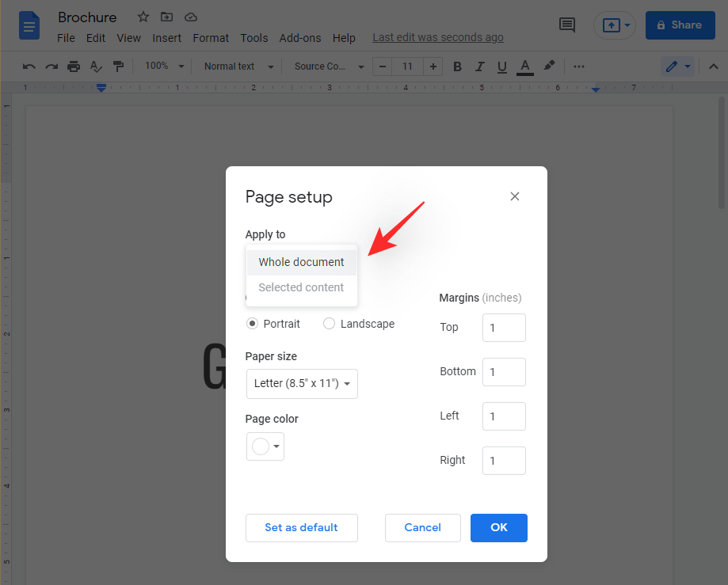Viewport: 728px width, 585px height.
Task: Expand the Normal text style dropdown
Action: tap(238, 66)
